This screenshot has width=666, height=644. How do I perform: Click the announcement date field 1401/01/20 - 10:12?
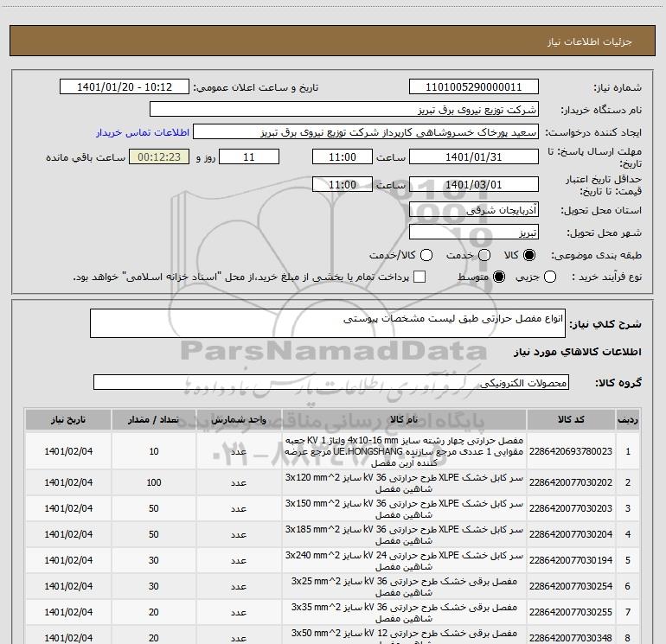point(125,86)
